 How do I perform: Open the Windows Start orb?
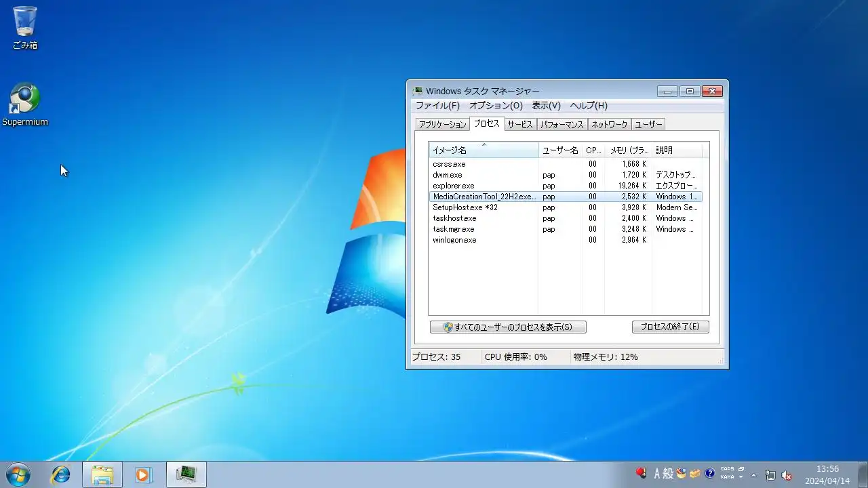pos(18,474)
